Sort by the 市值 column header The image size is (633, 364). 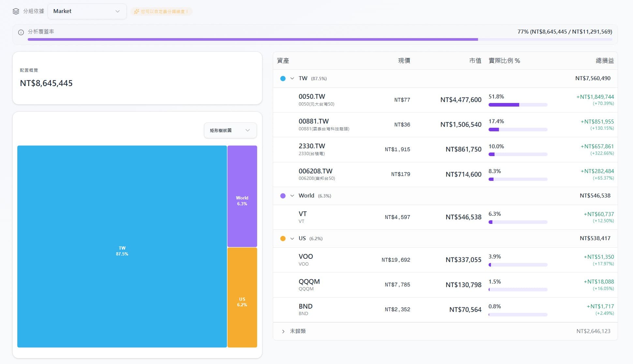pyautogui.click(x=475, y=61)
